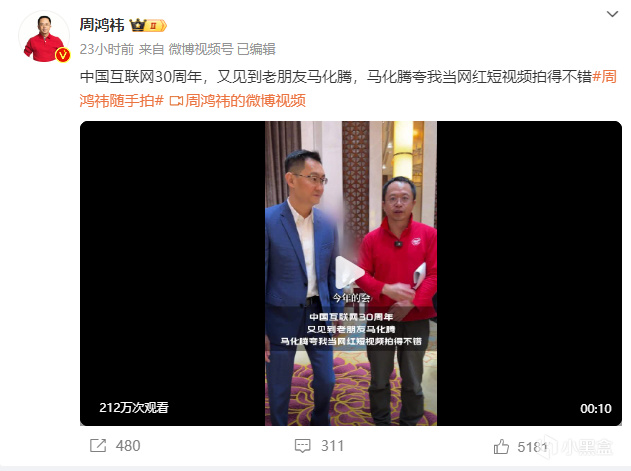Click the video camera link icon
631x471 pixels.
(x=176, y=101)
